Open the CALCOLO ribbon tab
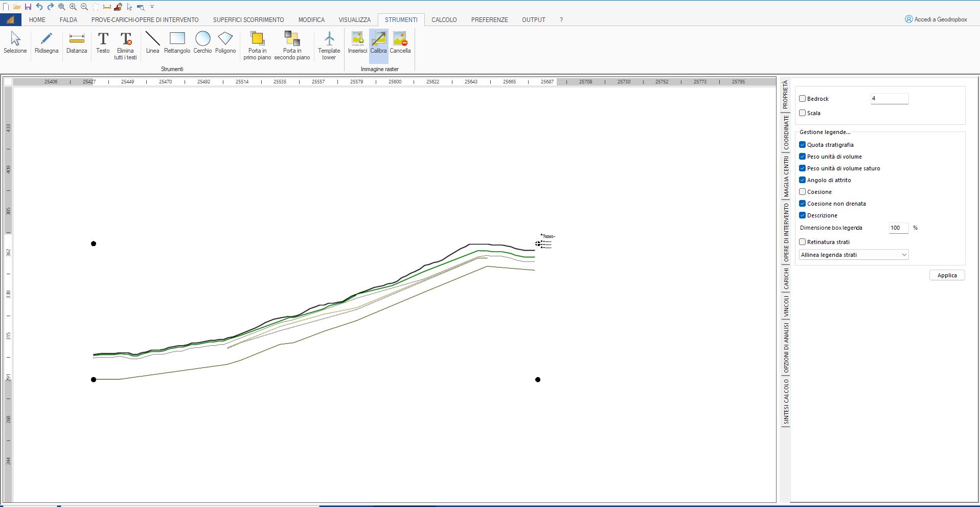Screen dimensions: 980x507 444,20
